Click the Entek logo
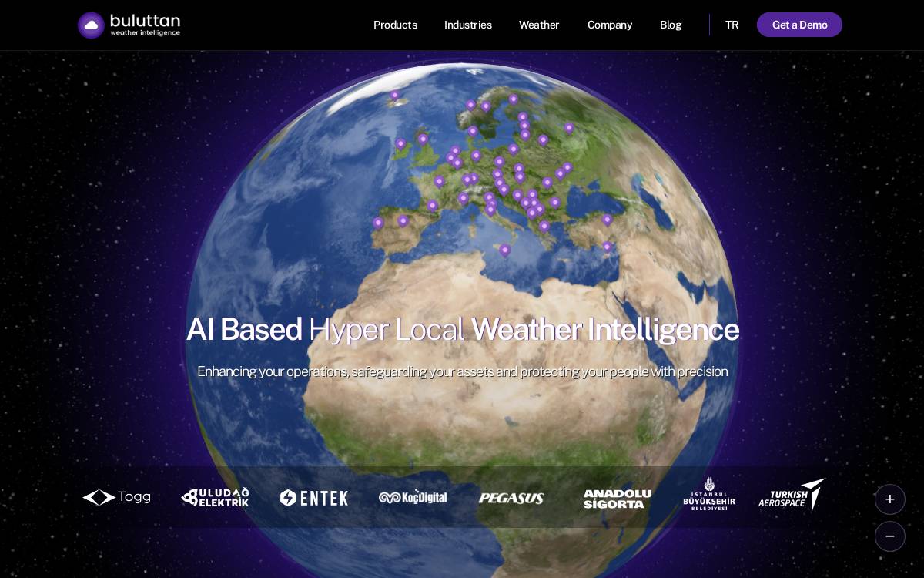 313,498
